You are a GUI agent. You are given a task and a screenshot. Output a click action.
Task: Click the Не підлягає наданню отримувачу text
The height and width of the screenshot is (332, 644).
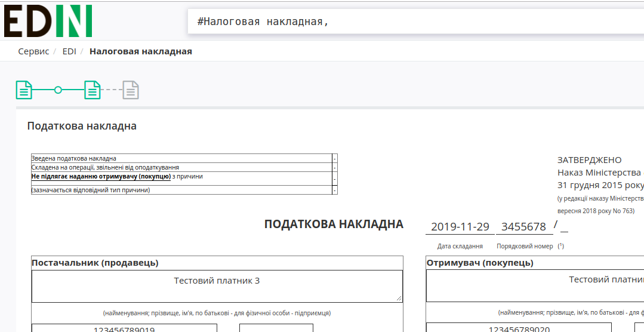(101, 176)
